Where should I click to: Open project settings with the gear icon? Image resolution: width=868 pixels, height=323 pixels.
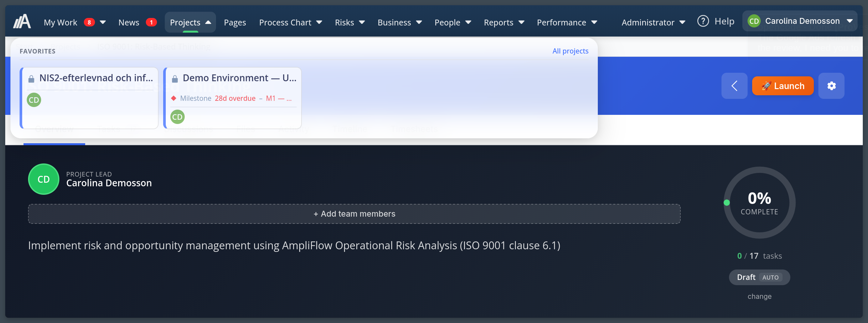pos(831,86)
